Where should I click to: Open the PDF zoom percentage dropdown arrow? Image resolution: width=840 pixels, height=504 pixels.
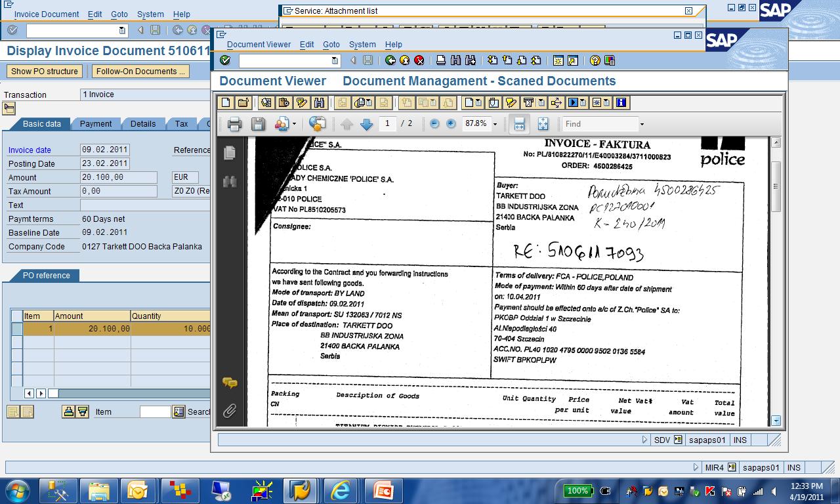tap(495, 124)
